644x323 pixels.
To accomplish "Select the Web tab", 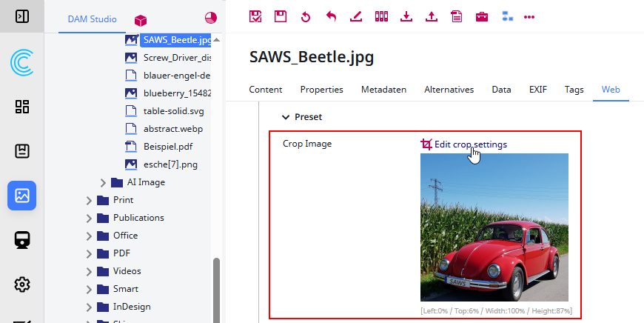I will pyautogui.click(x=611, y=89).
